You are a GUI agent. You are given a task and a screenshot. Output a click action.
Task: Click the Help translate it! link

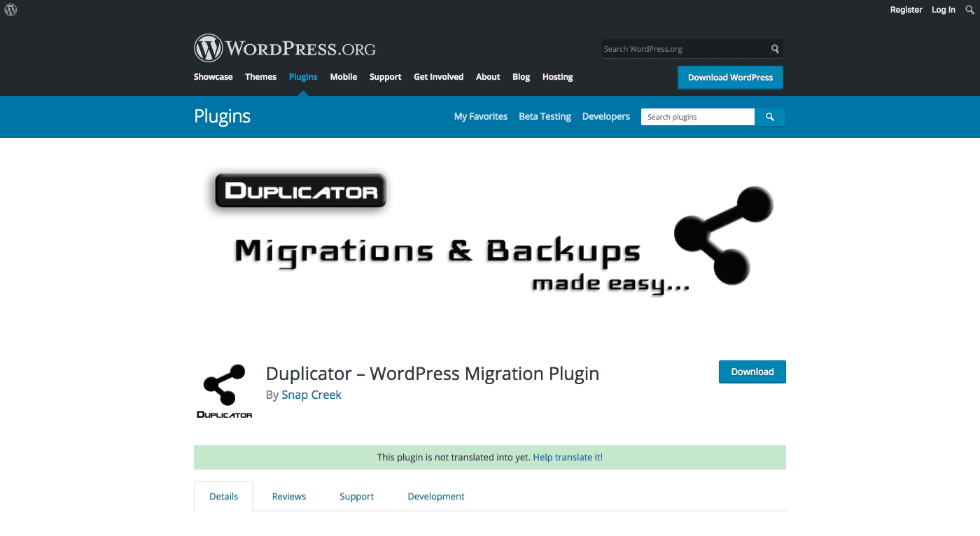click(568, 457)
